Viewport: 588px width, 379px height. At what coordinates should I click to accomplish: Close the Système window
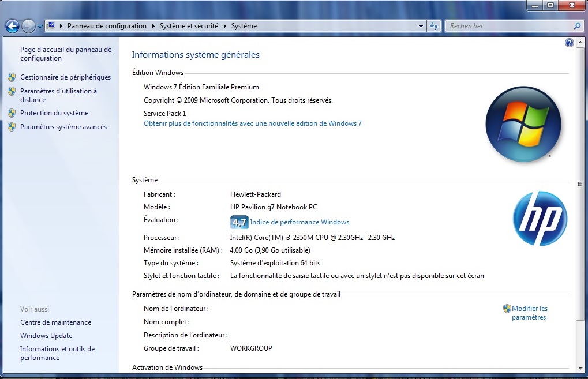point(572,5)
